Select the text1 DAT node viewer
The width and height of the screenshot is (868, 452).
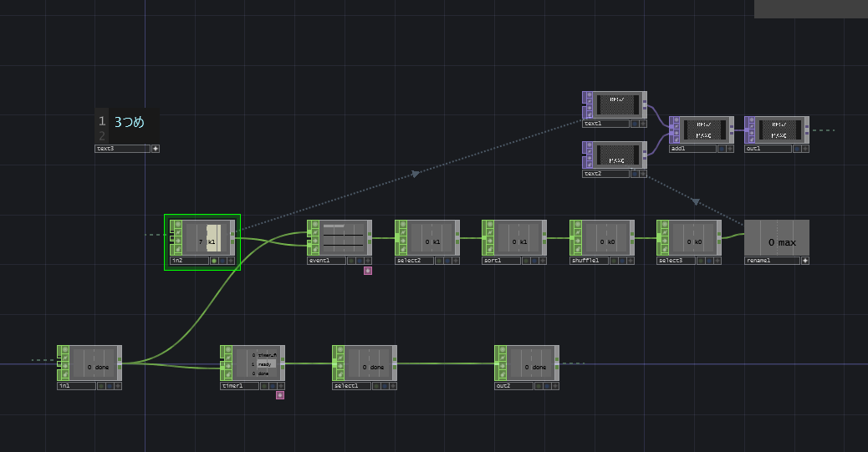616,104
